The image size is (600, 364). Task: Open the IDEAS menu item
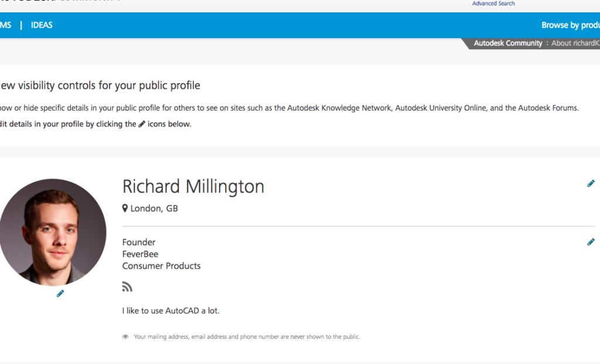pos(42,25)
